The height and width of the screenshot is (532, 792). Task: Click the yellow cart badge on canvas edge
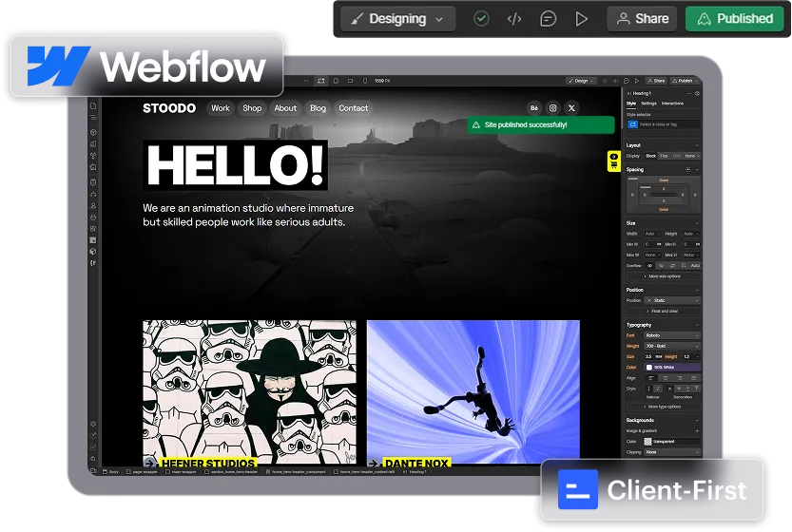[x=613, y=161]
